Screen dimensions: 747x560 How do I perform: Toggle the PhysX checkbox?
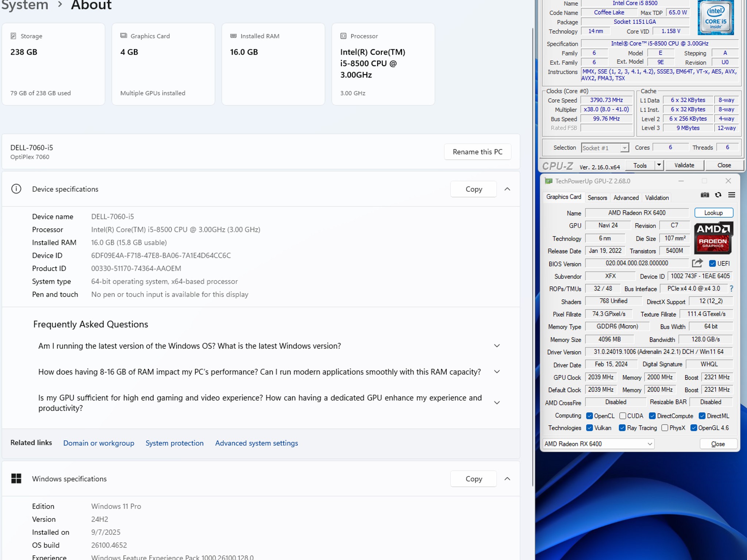coord(665,428)
